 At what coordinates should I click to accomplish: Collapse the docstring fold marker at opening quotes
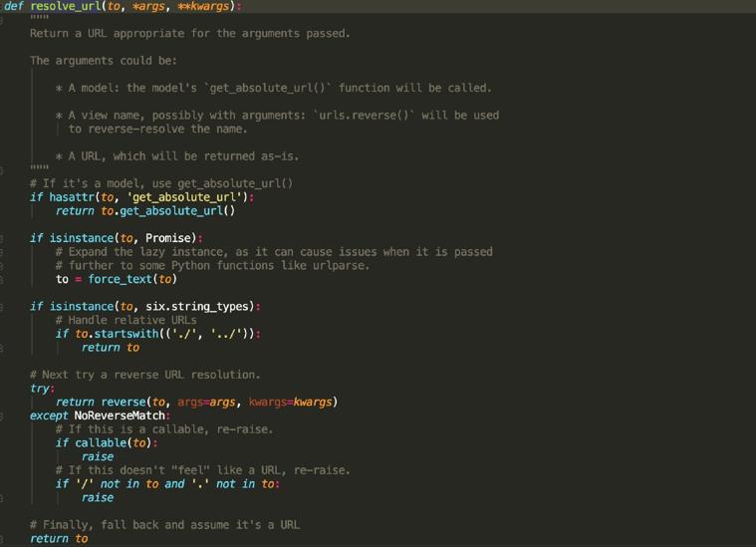click(3, 19)
